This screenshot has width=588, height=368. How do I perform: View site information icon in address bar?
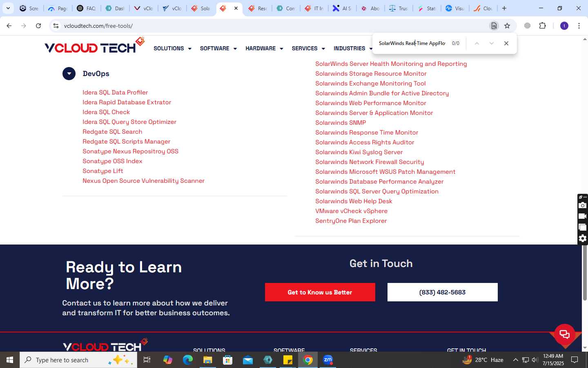point(56,26)
